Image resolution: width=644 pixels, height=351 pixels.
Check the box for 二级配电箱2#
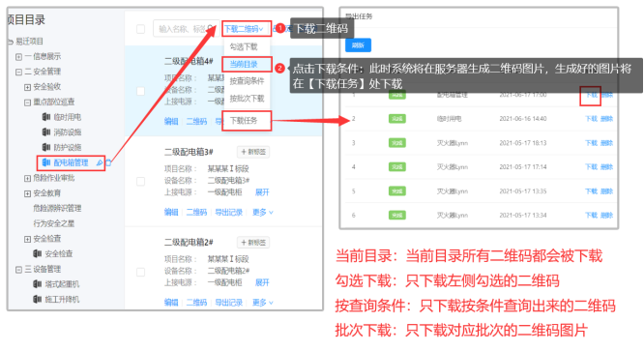[140, 272]
